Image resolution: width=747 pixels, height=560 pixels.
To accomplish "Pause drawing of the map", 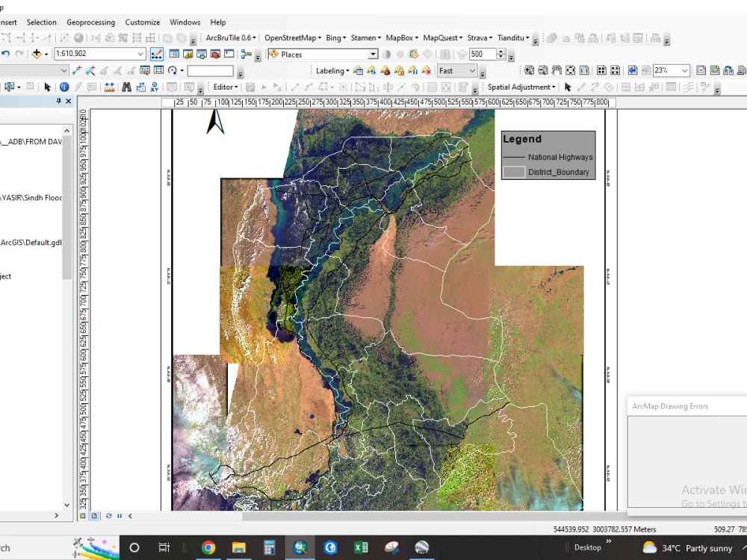I will point(119,516).
